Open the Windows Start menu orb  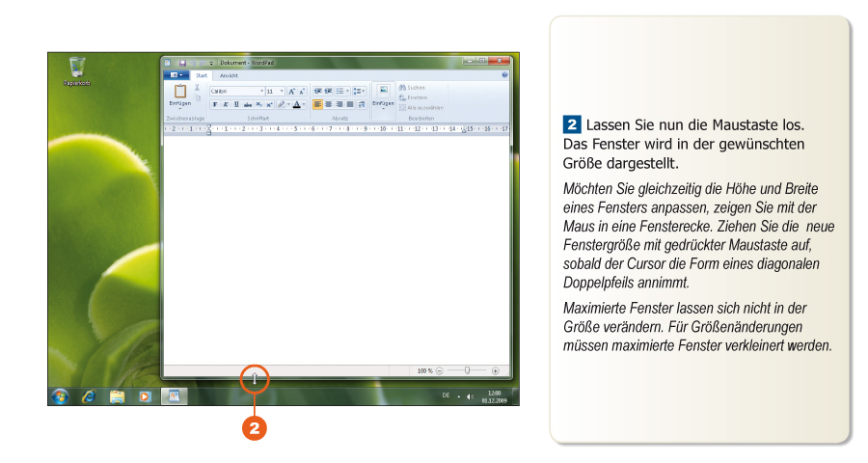coord(61,395)
